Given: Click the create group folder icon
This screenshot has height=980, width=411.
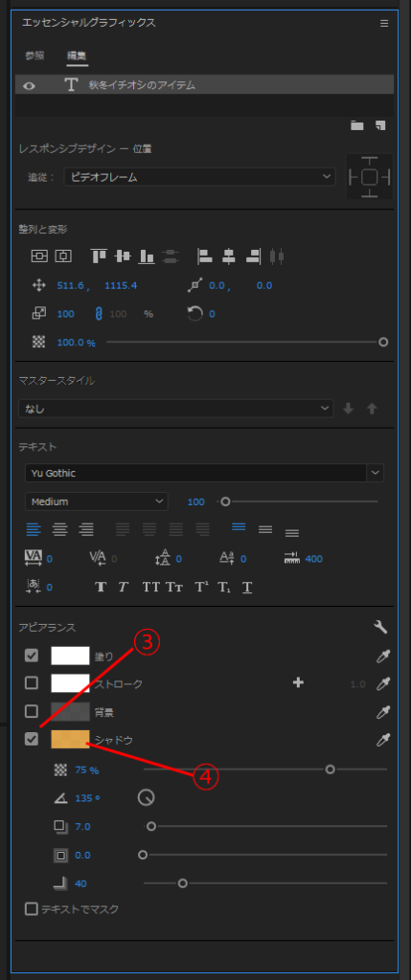Looking at the screenshot, I should coord(357,125).
